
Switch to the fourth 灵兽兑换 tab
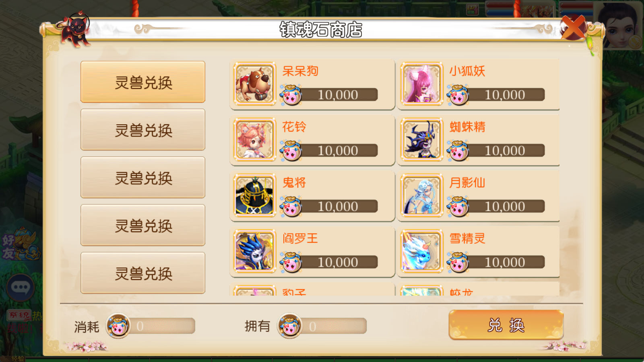click(143, 225)
